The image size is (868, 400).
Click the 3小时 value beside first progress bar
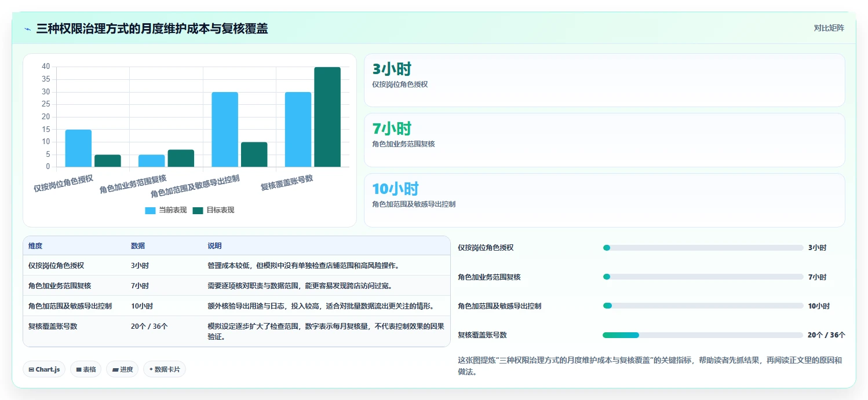[817, 248]
